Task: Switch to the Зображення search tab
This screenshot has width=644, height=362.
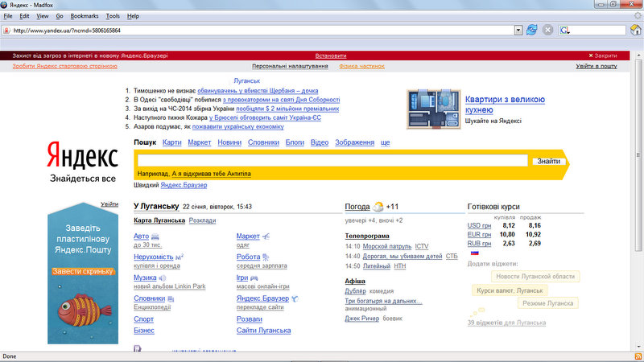Action: [x=354, y=142]
